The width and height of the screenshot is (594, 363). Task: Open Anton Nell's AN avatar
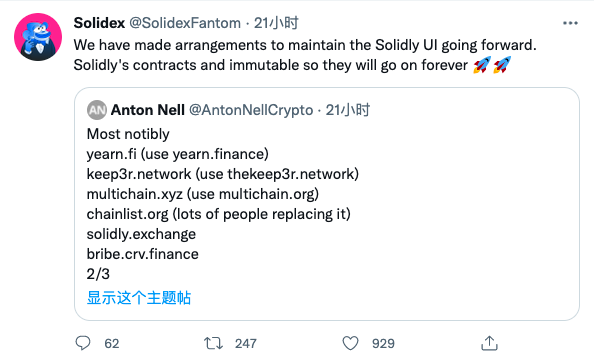pos(97,110)
